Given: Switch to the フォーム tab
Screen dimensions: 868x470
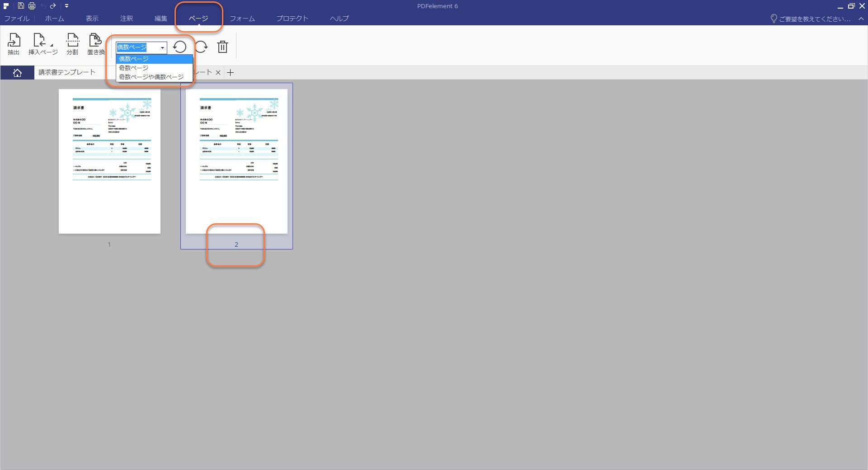Looking at the screenshot, I should [x=242, y=19].
